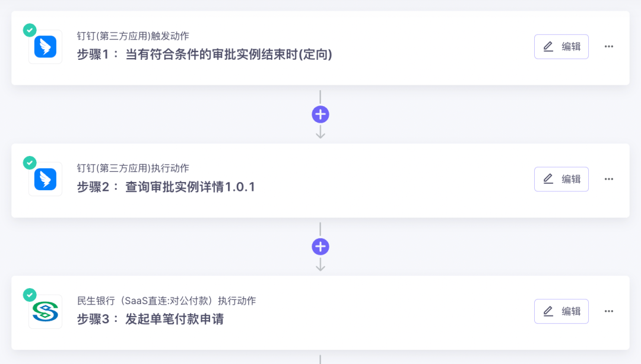Expand the ellipsis menu on step 3

[x=609, y=311]
